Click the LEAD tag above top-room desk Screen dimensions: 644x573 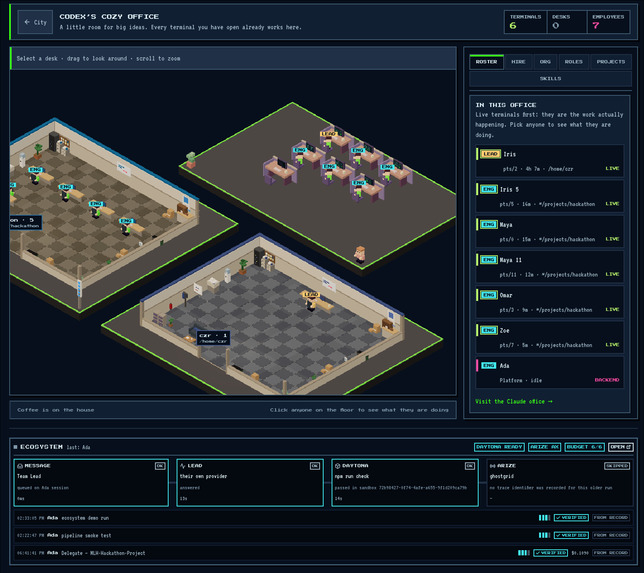point(328,134)
